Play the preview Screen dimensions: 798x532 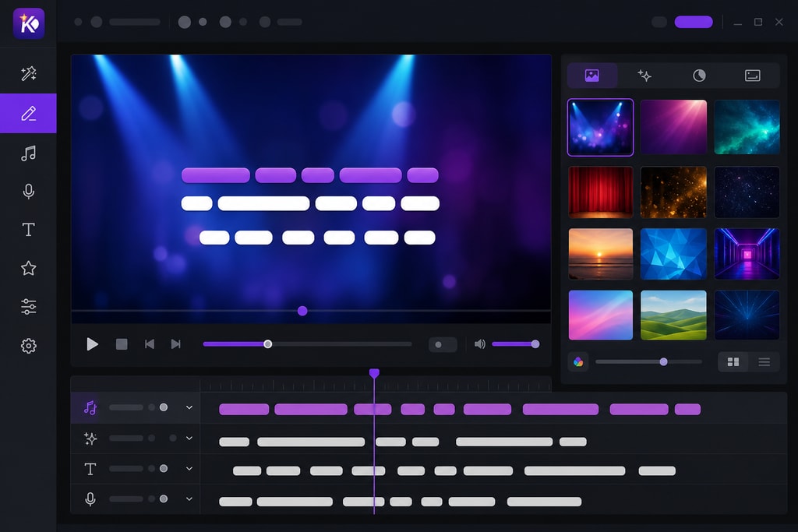click(x=92, y=344)
